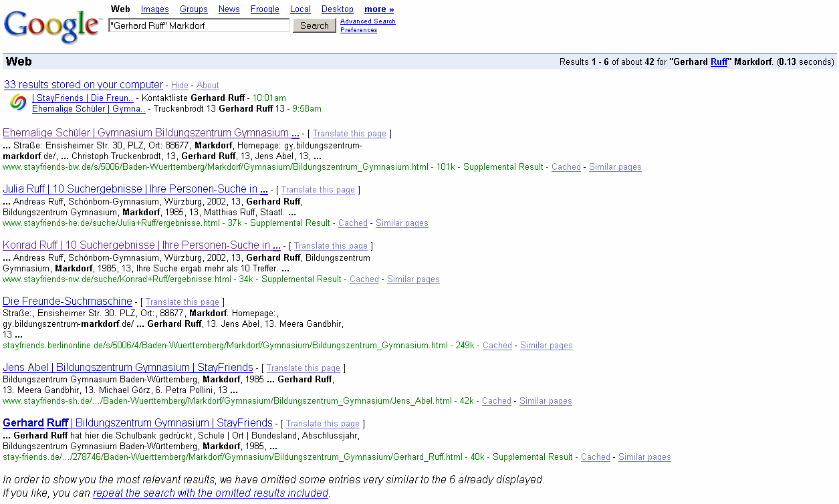Expand the 'more »' services link

(x=379, y=9)
